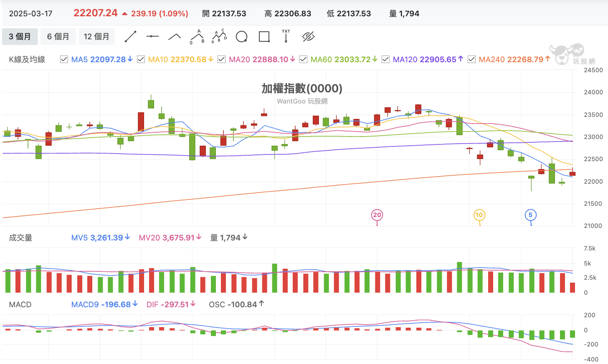Uncheck the MA20 moving average checkbox

pyautogui.click(x=221, y=59)
